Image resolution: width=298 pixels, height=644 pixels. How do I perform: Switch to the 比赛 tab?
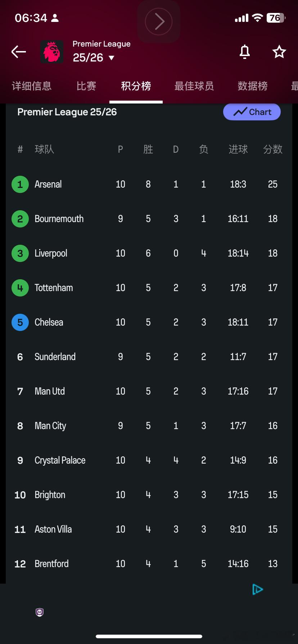pyautogui.click(x=86, y=86)
